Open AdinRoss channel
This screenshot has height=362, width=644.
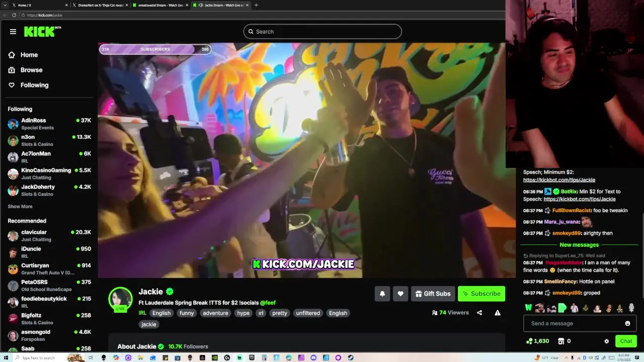[x=49, y=124]
